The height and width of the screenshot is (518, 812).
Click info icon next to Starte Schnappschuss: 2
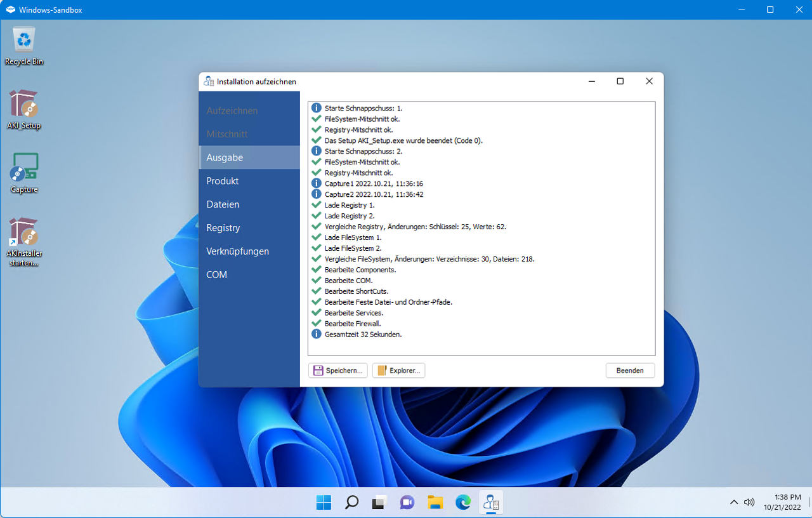[x=317, y=151]
